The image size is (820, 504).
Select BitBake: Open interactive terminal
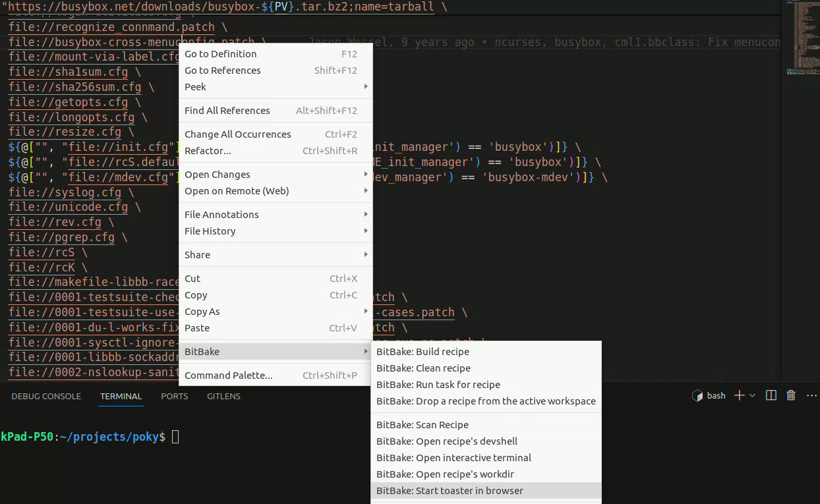pos(486,458)
